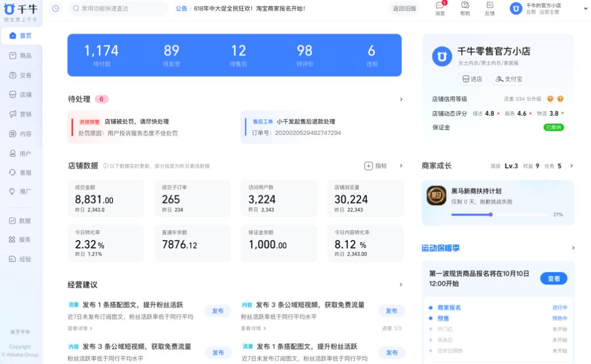Click the 推广 promotion sidebar icon

coord(13,191)
